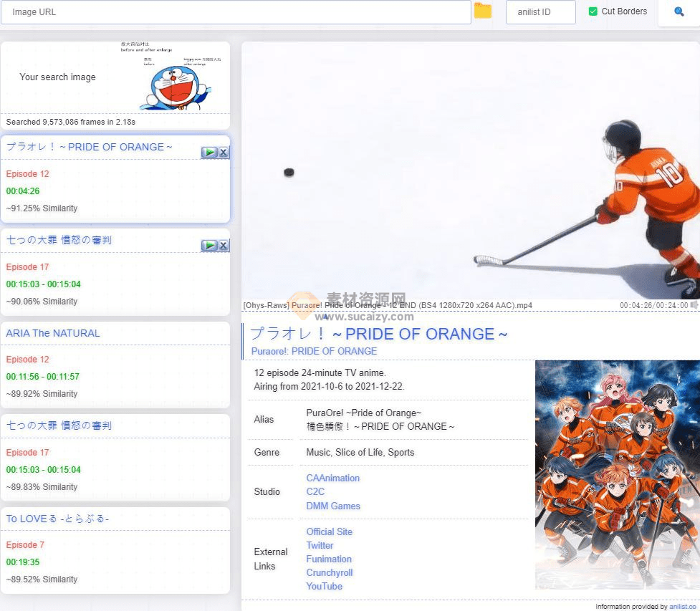
Task: Click the blue magnifier search icon
Action: click(x=678, y=11)
